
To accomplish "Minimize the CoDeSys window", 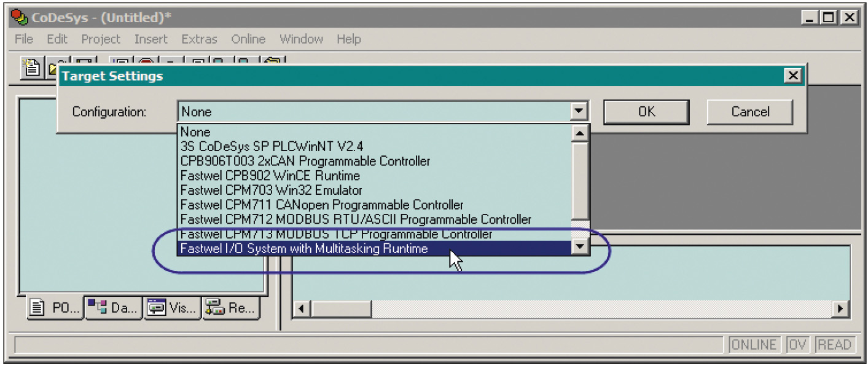I will 810,18.
